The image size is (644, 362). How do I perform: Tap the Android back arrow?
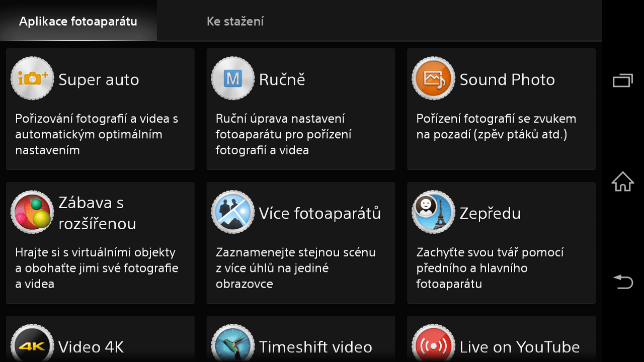tap(622, 282)
